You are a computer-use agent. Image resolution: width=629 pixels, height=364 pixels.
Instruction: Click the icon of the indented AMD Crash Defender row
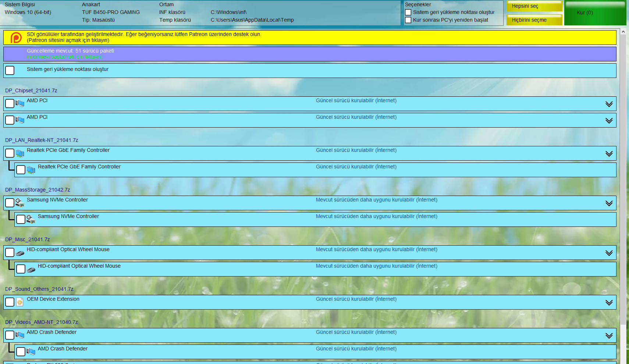pyautogui.click(x=31, y=352)
